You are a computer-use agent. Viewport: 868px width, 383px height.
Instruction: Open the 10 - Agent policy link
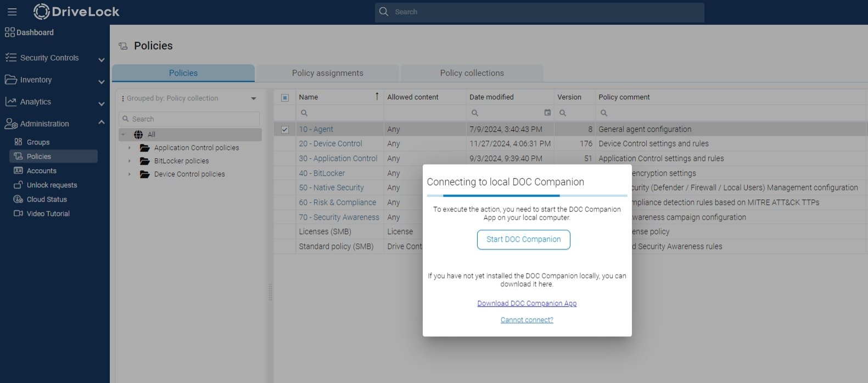pos(316,129)
